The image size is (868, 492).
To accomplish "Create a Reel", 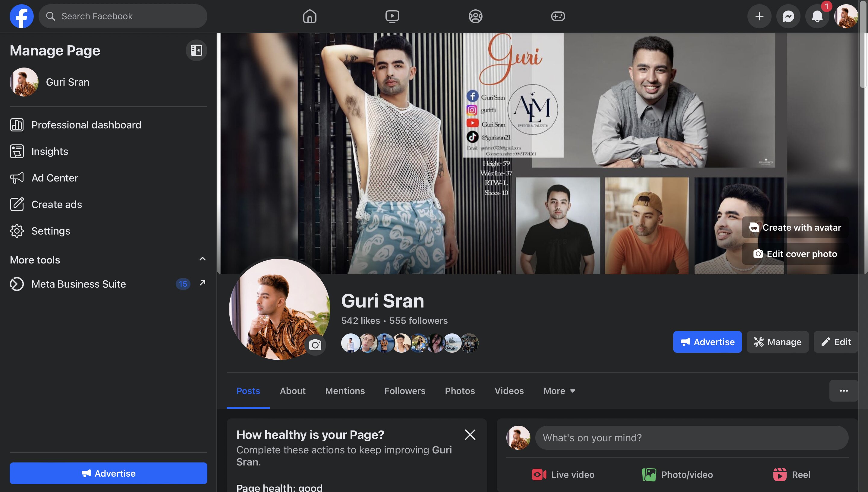I will pyautogui.click(x=792, y=475).
